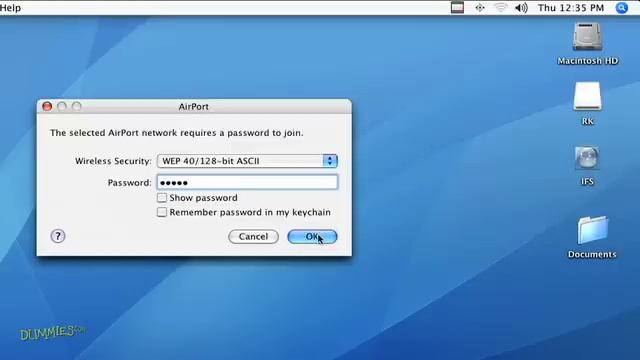The height and width of the screenshot is (360, 640).
Task: Confirm with the OK button
Action: (x=312, y=237)
